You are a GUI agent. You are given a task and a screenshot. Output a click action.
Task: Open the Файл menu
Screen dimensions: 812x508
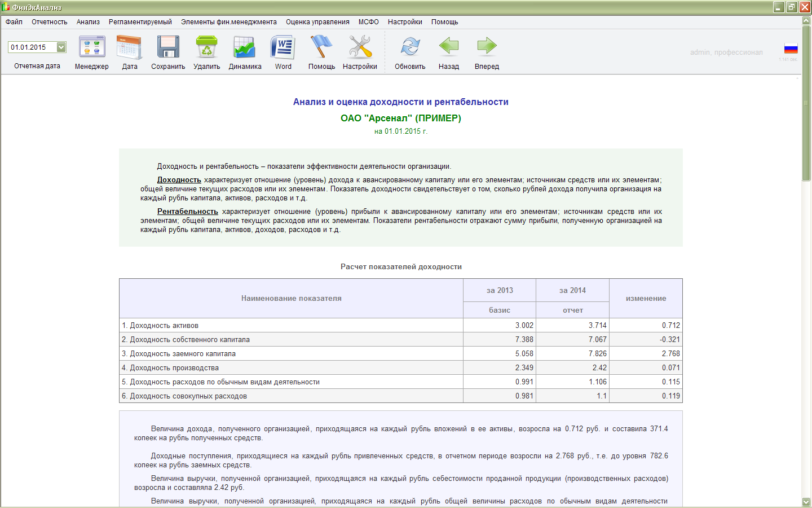(x=14, y=22)
